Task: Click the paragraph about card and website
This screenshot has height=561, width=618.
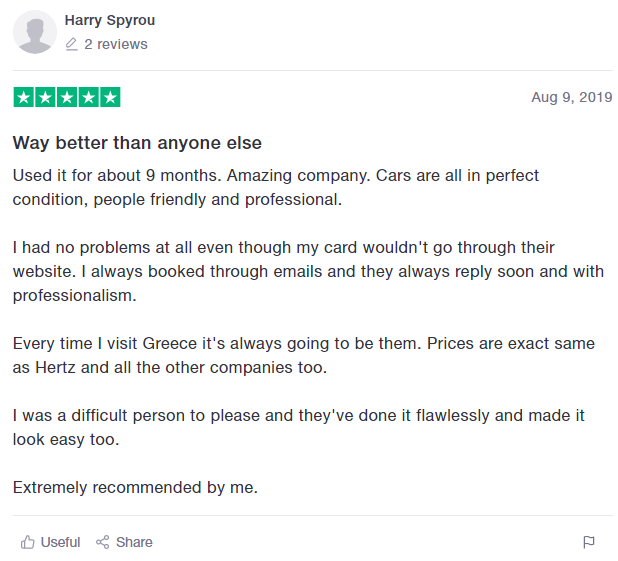Action: [308, 271]
